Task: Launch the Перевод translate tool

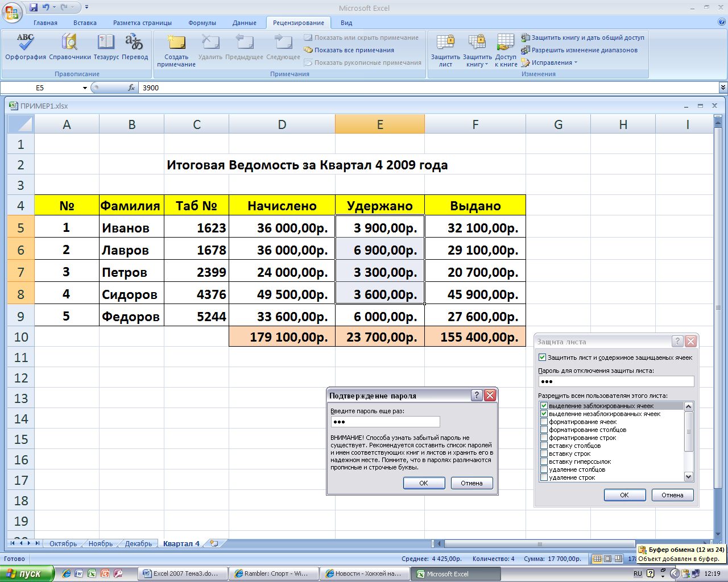Action: (135, 47)
